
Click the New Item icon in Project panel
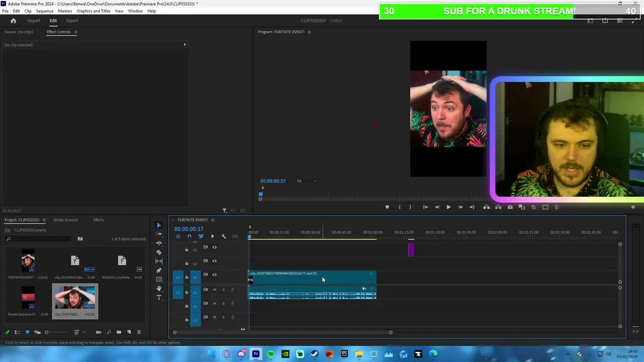click(x=129, y=332)
